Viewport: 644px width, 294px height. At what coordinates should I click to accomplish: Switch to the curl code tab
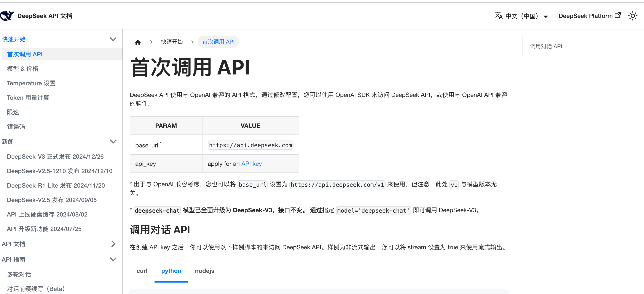[x=142, y=271]
